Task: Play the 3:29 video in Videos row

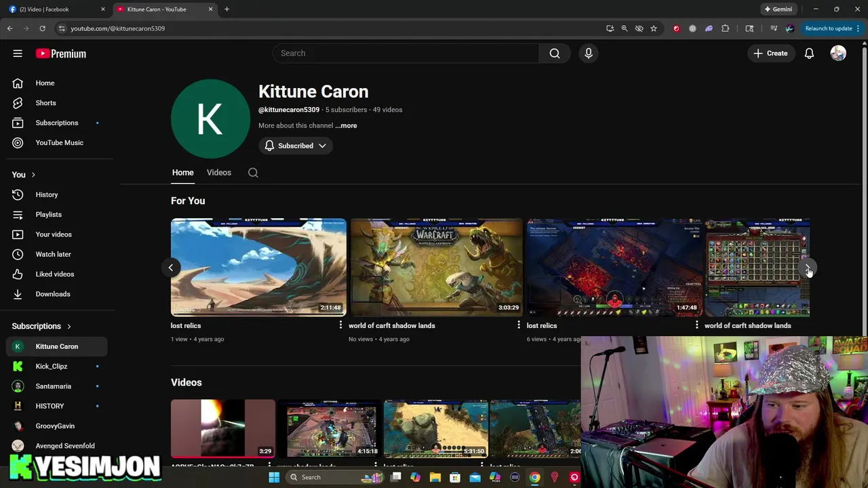Action: click(223, 428)
